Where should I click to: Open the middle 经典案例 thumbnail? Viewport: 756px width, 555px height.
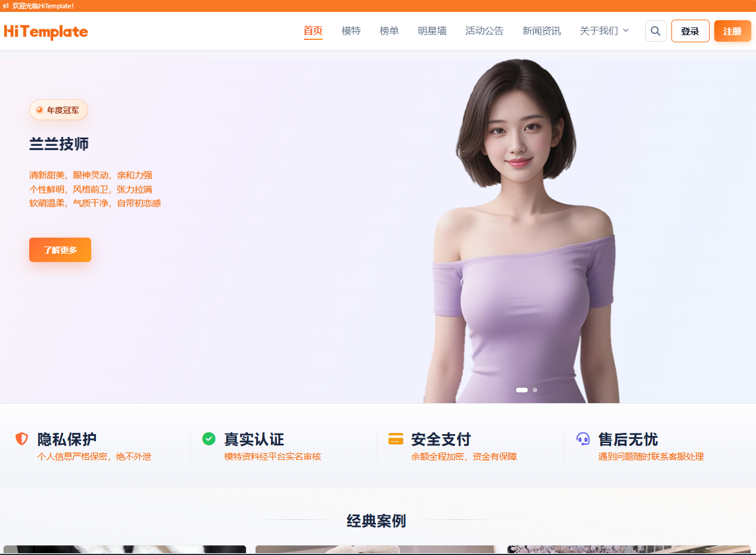(x=375, y=549)
